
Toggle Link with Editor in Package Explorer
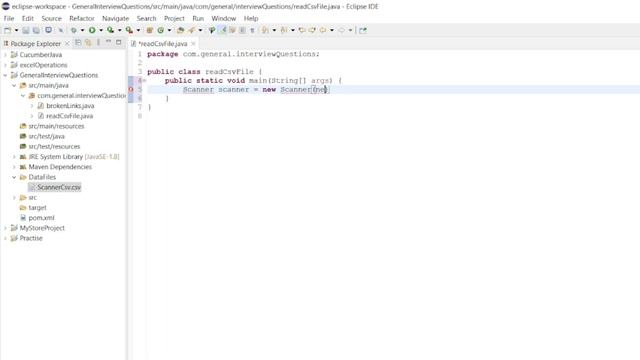click(x=88, y=42)
